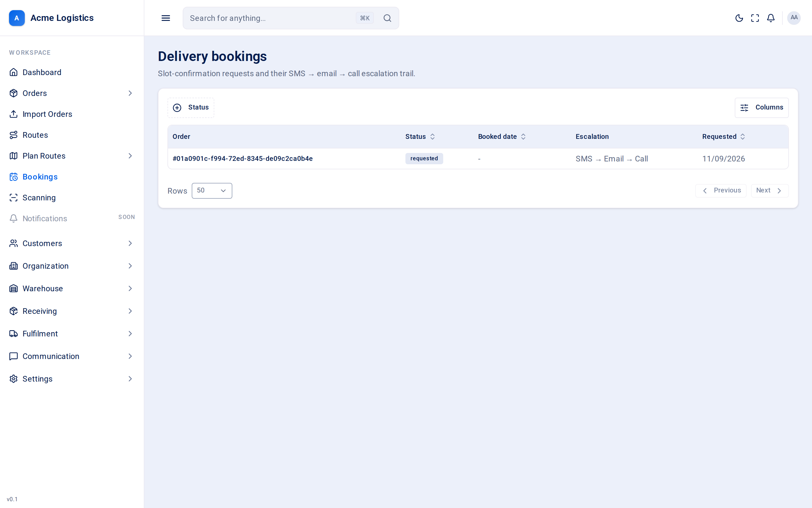Image resolution: width=812 pixels, height=508 pixels.
Task: Click the Warehouse icon in sidebar
Action: point(14,288)
